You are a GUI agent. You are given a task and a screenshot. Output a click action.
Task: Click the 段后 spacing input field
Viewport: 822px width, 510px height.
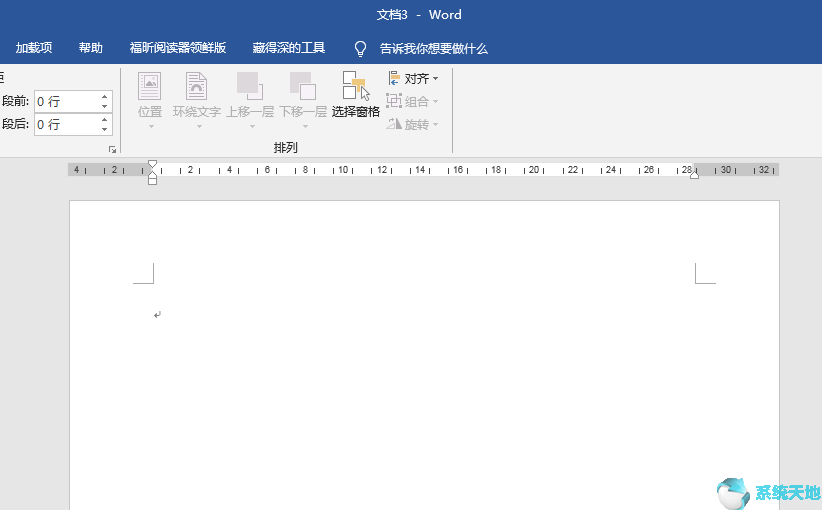66,125
